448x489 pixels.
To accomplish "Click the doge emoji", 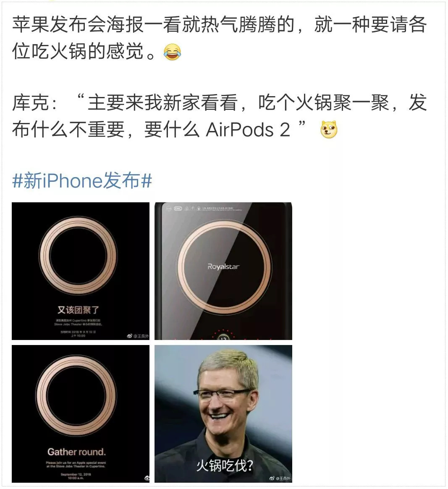I will coord(329,129).
